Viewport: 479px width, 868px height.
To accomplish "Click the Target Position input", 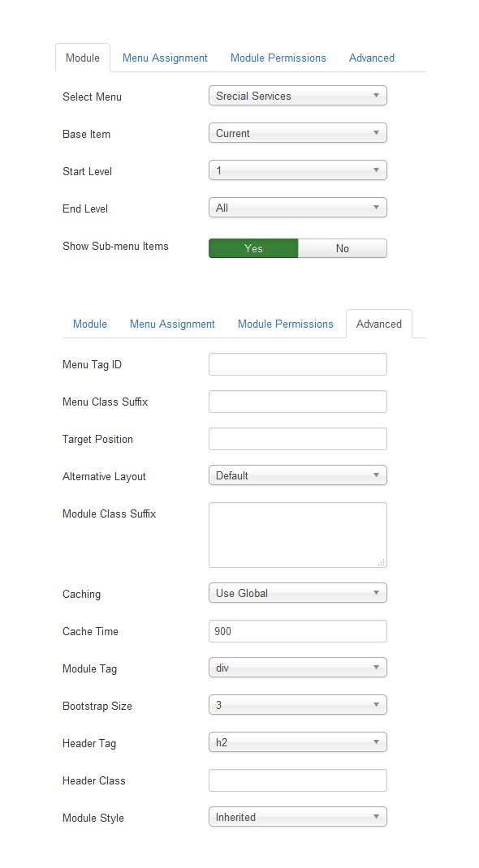I will pyautogui.click(x=297, y=439).
